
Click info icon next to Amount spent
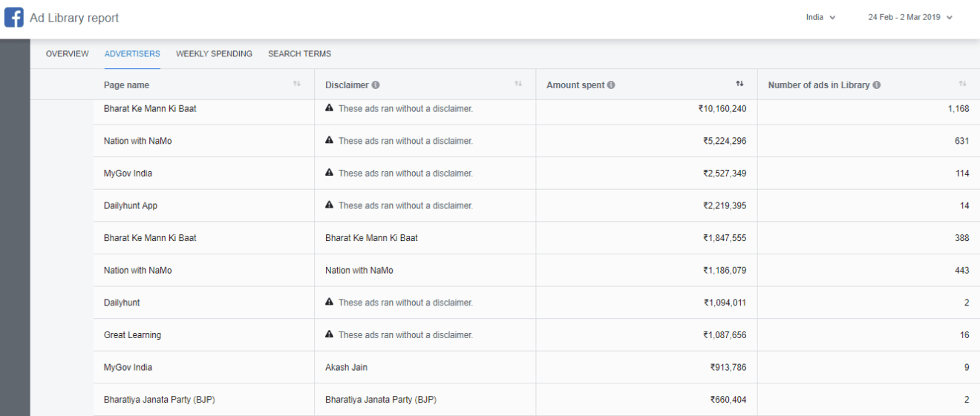coord(611,85)
